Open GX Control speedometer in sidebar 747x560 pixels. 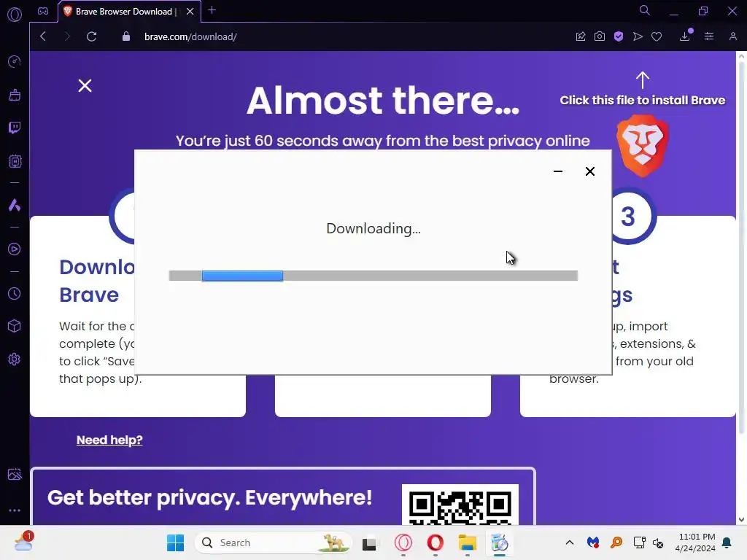click(15, 61)
